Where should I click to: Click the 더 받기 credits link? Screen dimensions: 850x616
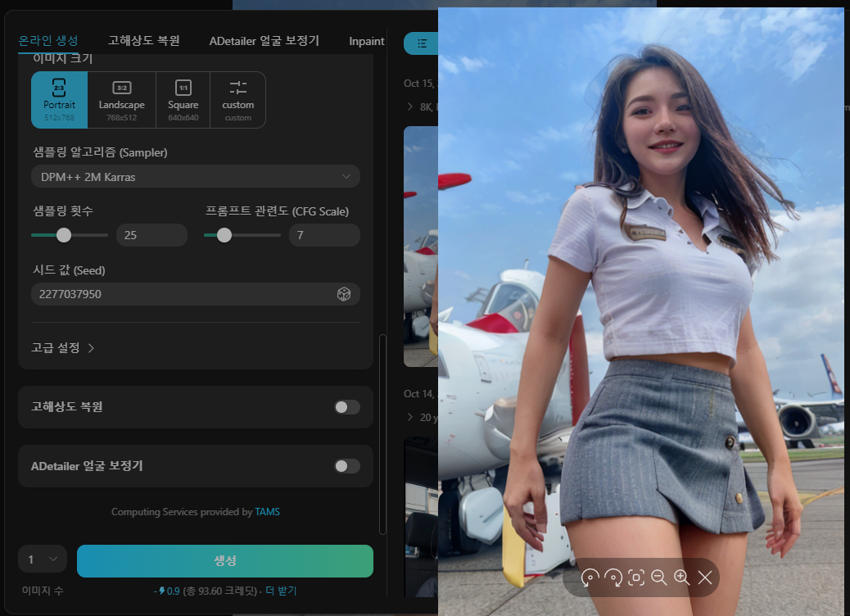(x=283, y=589)
